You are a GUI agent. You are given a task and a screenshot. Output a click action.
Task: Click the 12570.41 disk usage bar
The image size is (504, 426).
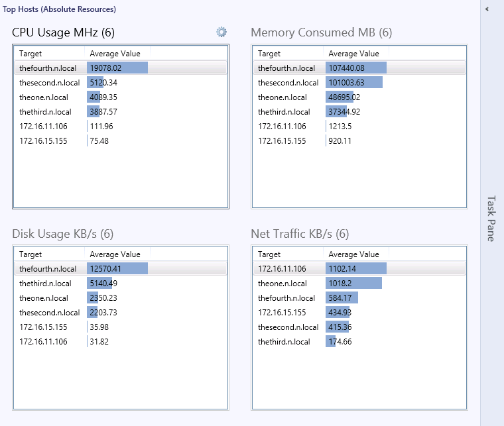(117, 269)
